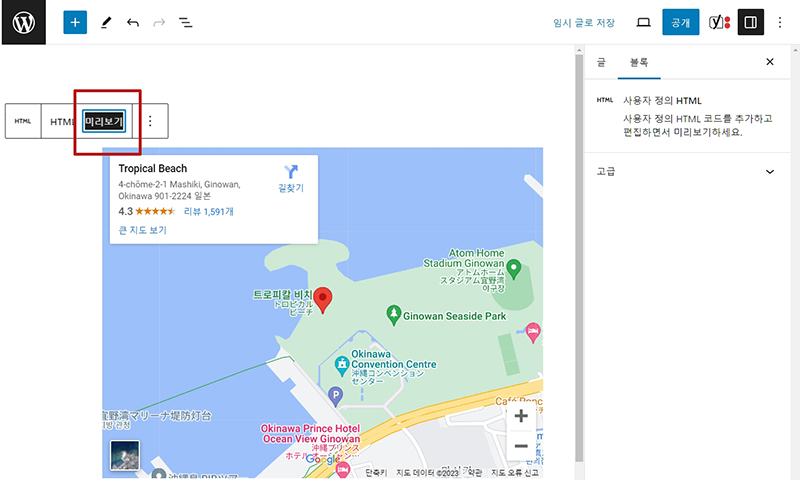Click the HTML block type icon
The width and height of the screenshot is (800, 480).
(x=23, y=121)
